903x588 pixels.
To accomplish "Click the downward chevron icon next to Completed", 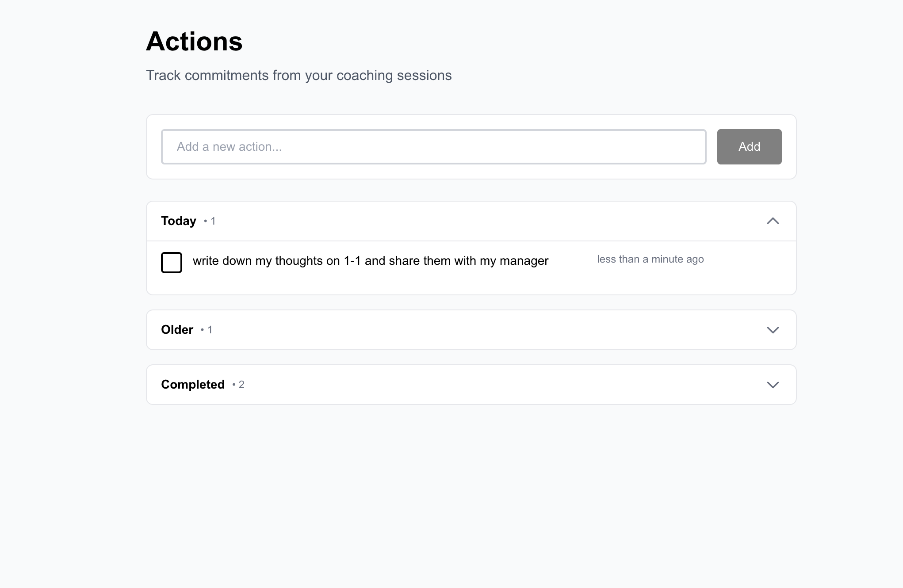I will pyautogui.click(x=773, y=384).
